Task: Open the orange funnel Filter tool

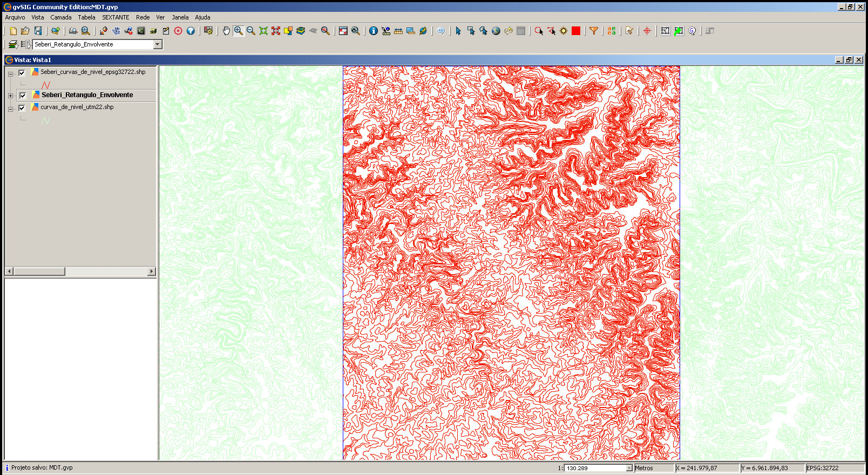Action: point(594,31)
